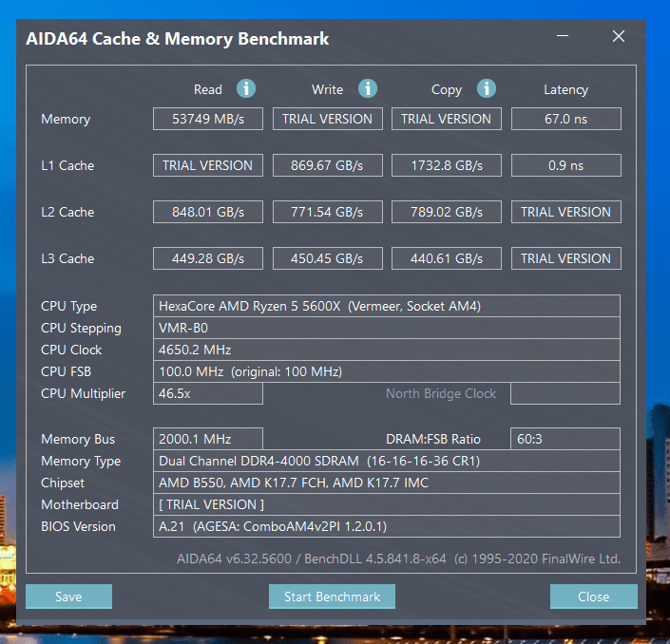Click the Write column header
This screenshot has width=670, height=644.
pos(327,89)
